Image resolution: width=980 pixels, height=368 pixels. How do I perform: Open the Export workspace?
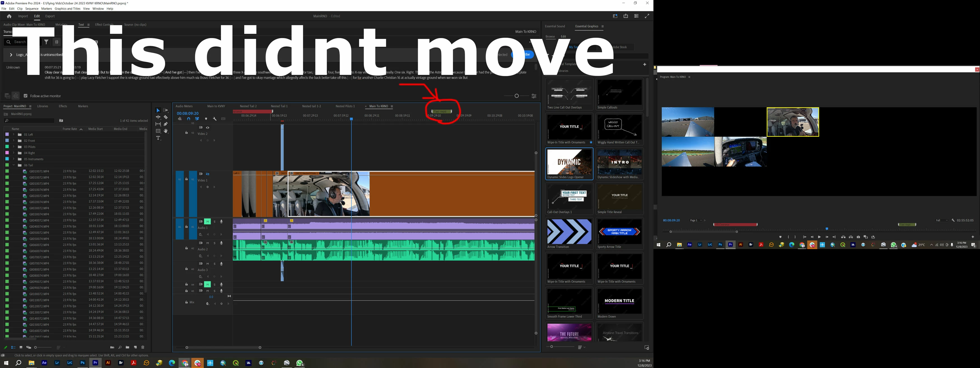(50, 16)
